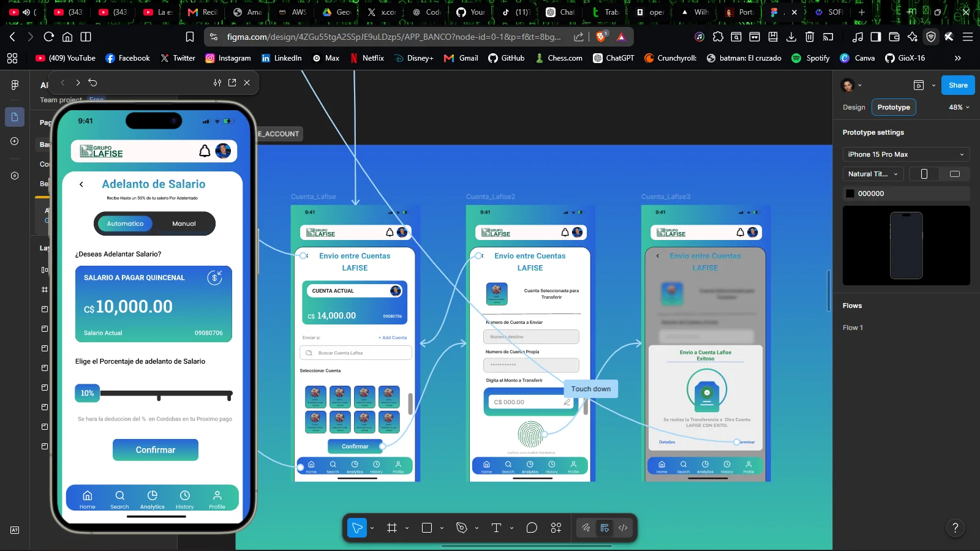This screenshot has height=551, width=980.
Task: Click the device preview thumbnail
Action: click(907, 246)
